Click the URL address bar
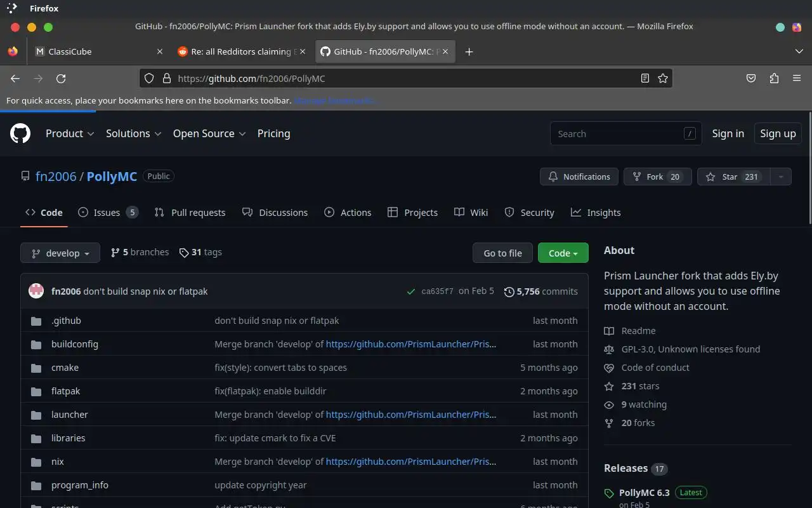Viewport: 812px width, 508px height. coord(406,78)
